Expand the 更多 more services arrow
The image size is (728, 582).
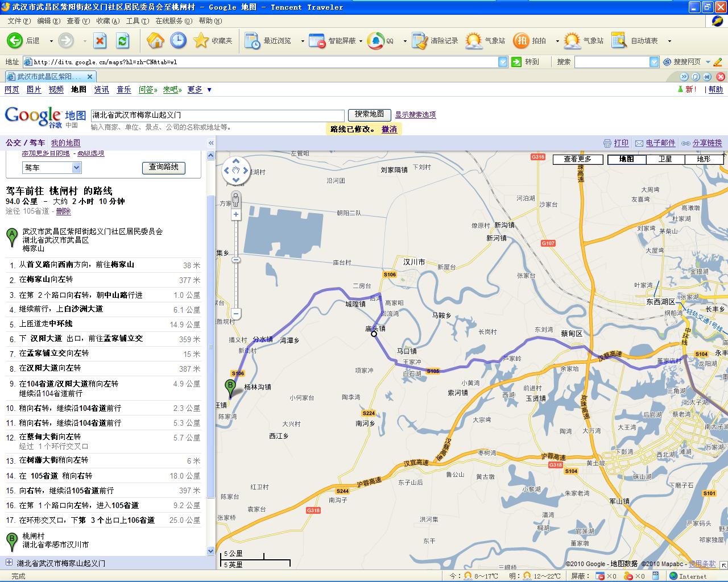[x=209, y=90]
